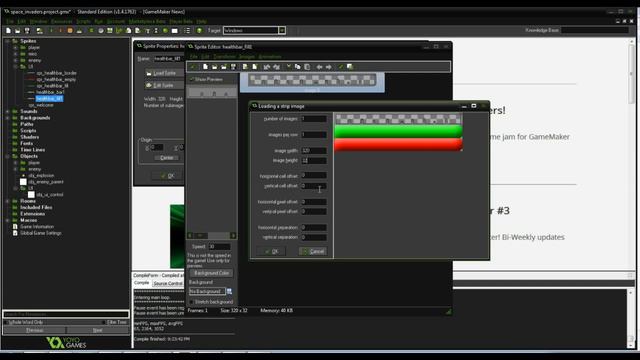Create an object using the green ball icon

[x=165, y=31]
